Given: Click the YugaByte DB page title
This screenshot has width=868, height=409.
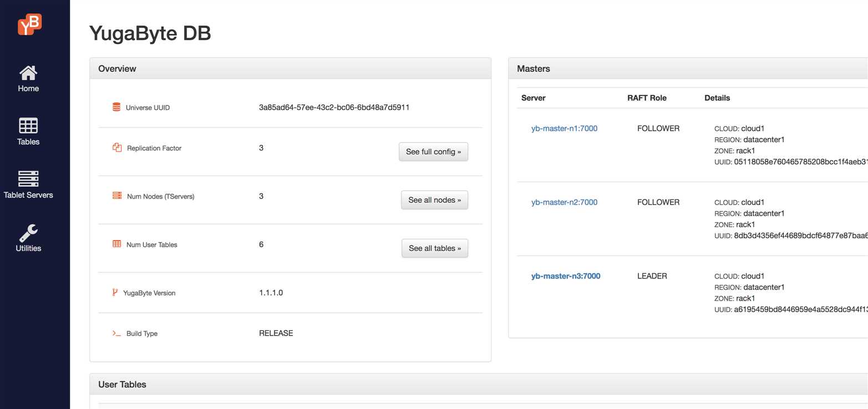Looking at the screenshot, I should coord(150,33).
